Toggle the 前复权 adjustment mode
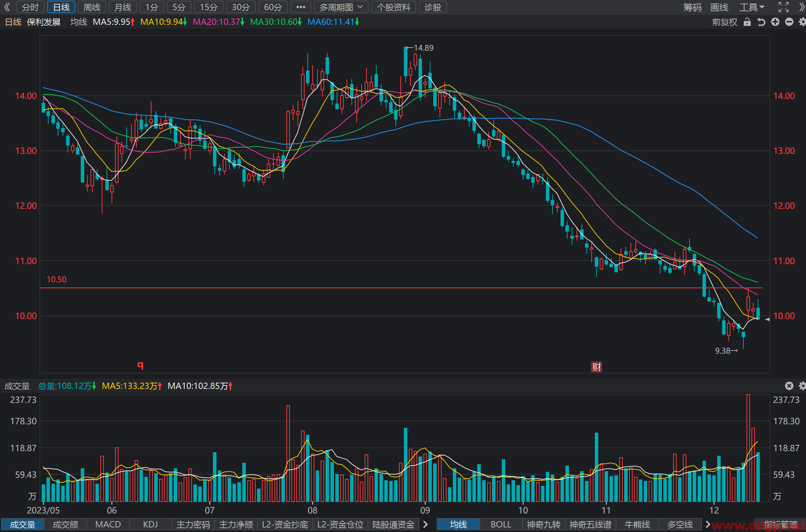This screenshot has width=806, height=532. 725,22
